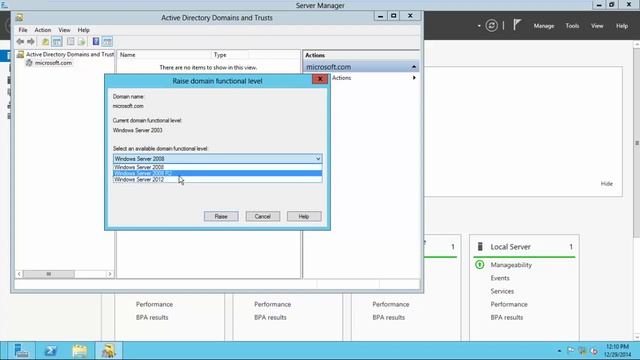The image size is (640, 360).
Task: Click the Domains and Trusts taskbar icon
Action: pyautogui.click(x=109, y=351)
